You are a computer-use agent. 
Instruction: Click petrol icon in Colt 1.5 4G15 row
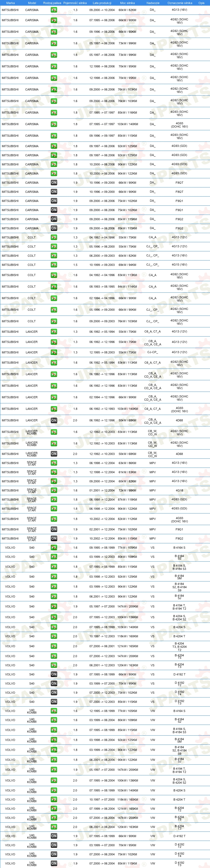(x=54, y=265)
